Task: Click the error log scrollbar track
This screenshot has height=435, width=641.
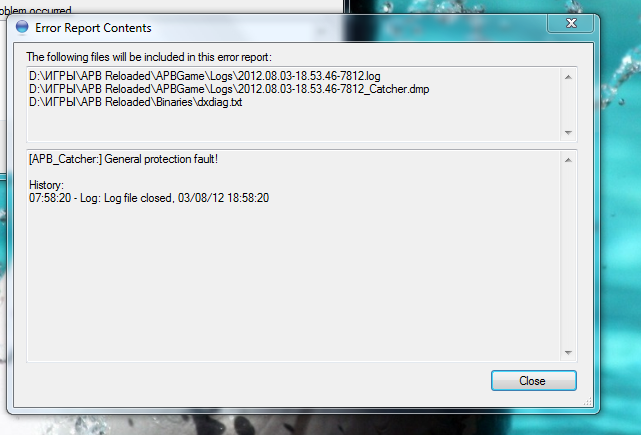Action: point(568,256)
